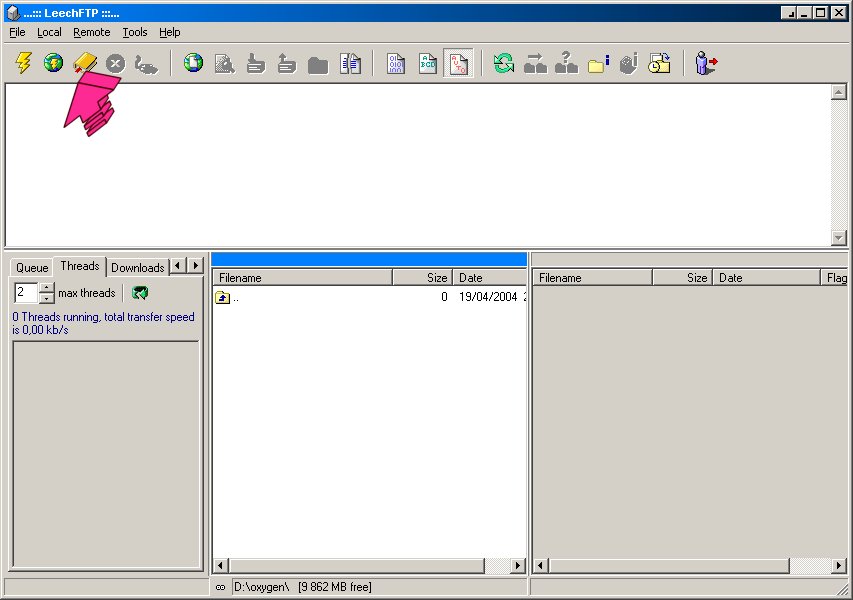Click the green refresh arrows icon
This screenshot has width=853, height=600.
click(x=504, y=63)
